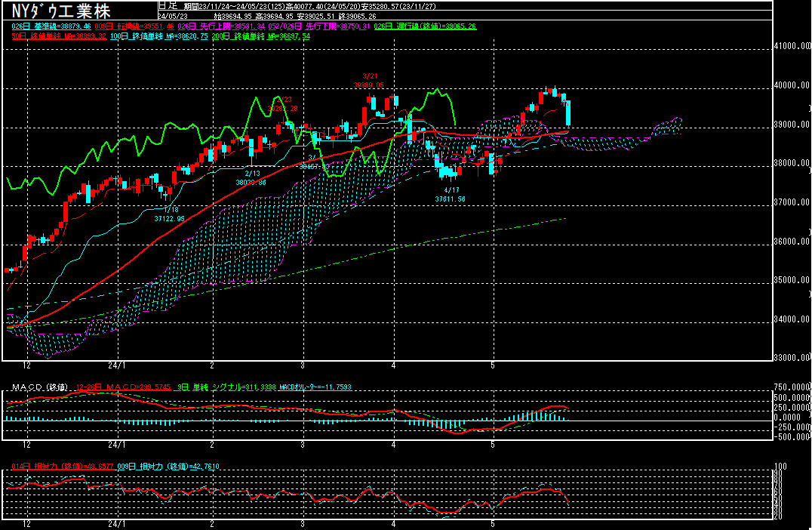This screenshot has width=812, height=530.
Task: Click the 41000.00 price axis label
Action: [x=792, y=46]
